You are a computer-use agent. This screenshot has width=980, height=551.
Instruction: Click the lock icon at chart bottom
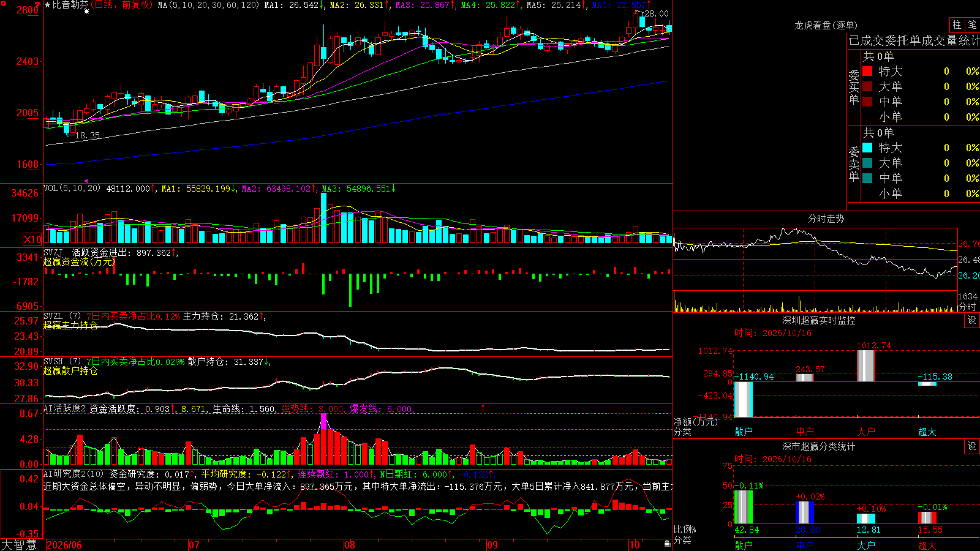click(x=668, y=543)
